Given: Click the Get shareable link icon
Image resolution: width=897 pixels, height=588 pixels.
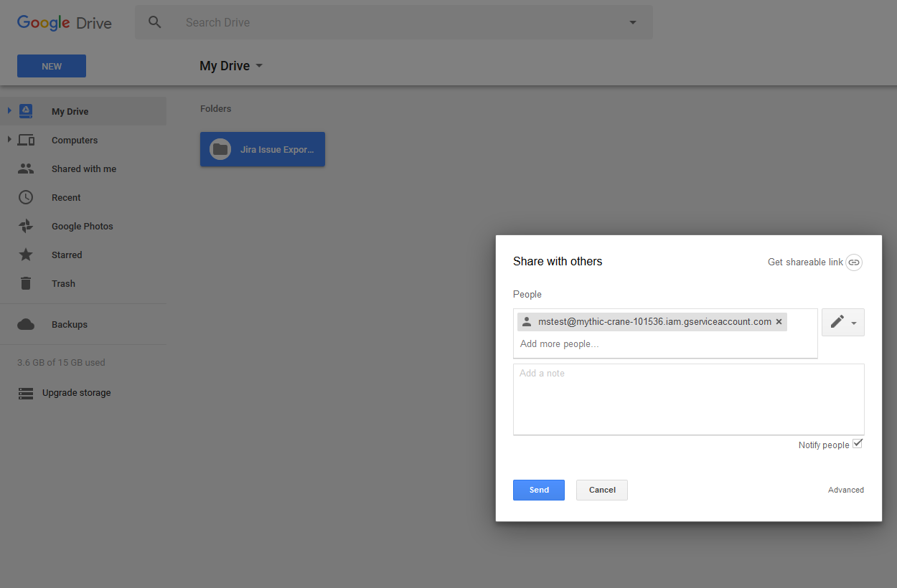Looking at the screenshot, I should (853, 262).
